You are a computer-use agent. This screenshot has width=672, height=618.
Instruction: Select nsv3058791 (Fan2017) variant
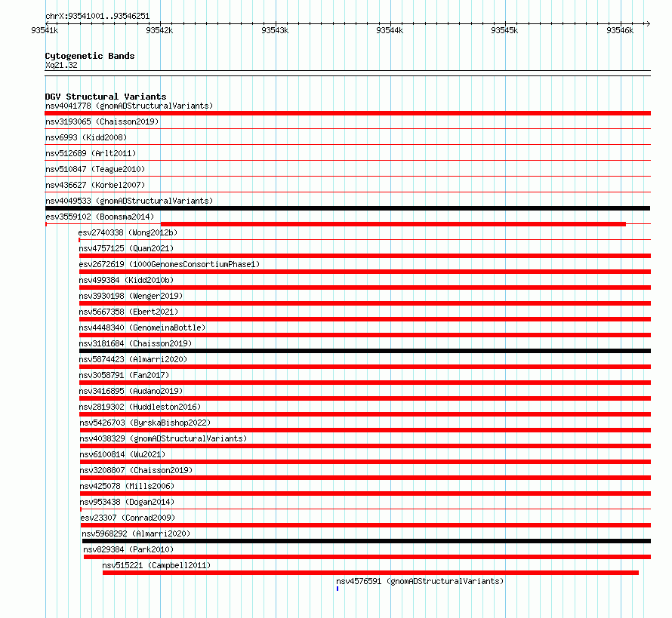coord(125,375)
